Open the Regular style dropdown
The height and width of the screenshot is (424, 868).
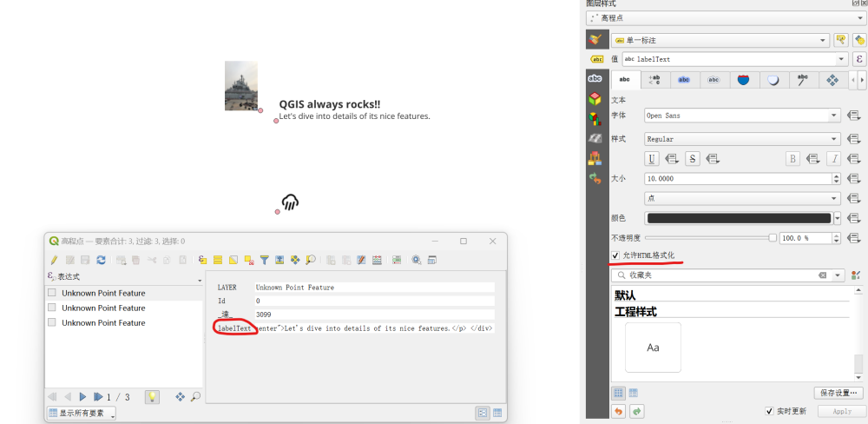point(742,139)
